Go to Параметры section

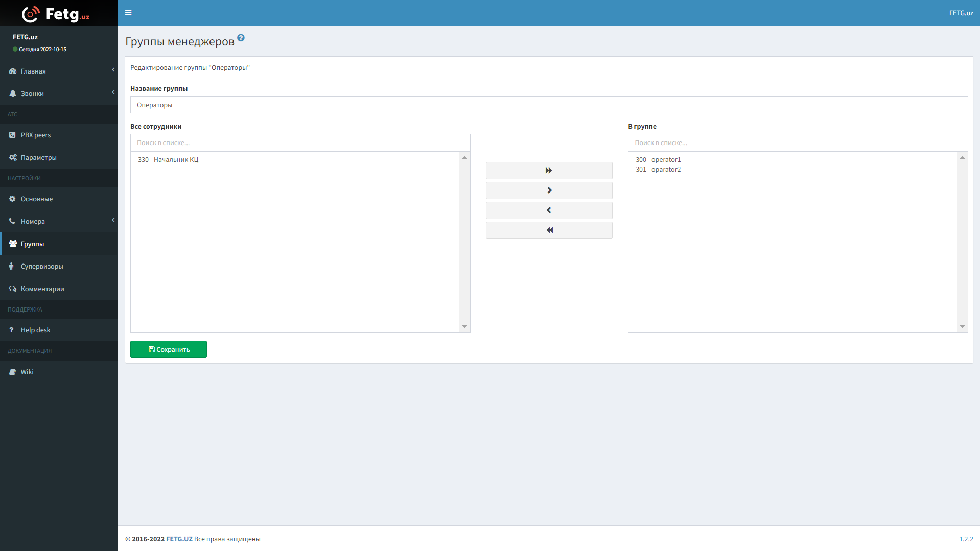pyautogui.click(x=39, y=158)
